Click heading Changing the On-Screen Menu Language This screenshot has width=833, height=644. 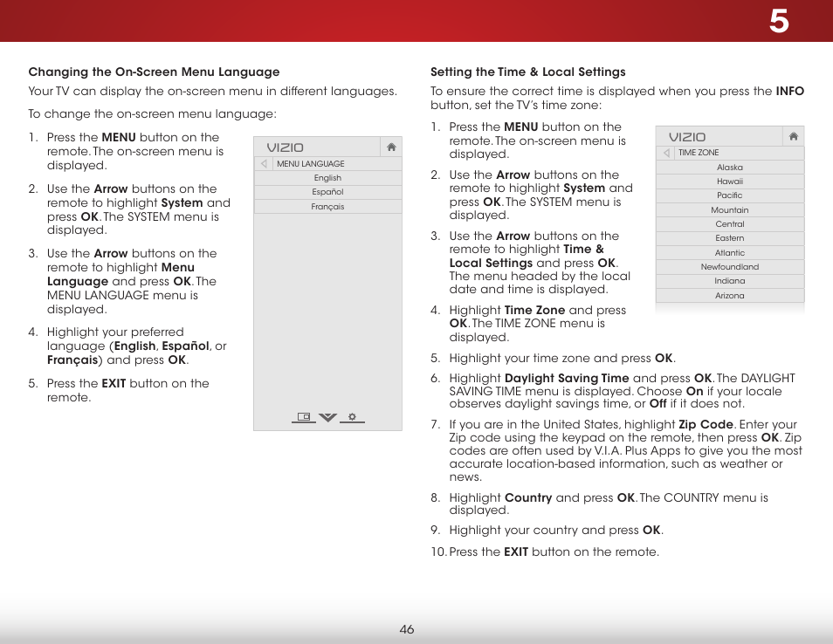pos(154,72)
